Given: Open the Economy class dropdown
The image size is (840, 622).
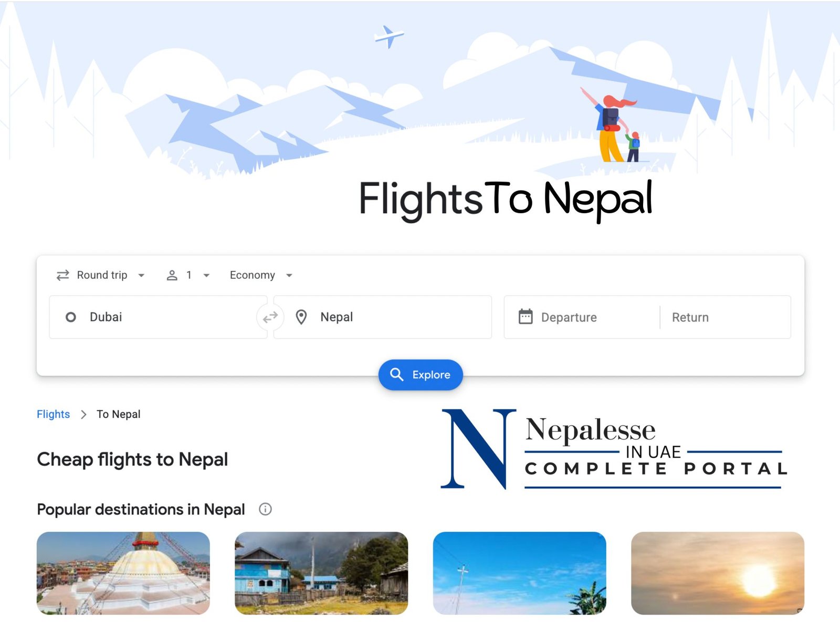Looking at the screenshot, I should pyautogui.click(x=261, y=275).
